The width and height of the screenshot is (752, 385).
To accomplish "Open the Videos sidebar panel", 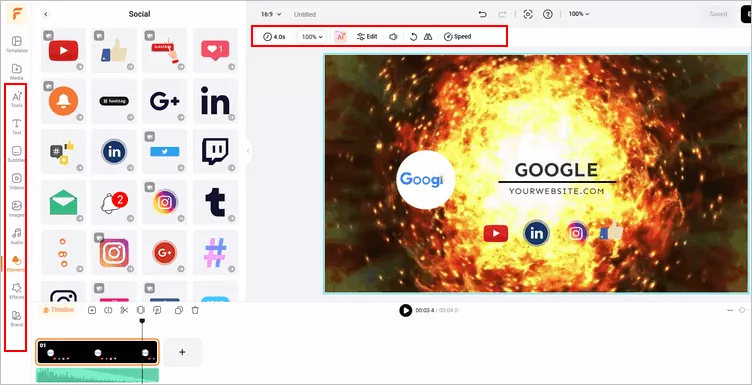I will click(x=16, y=181).
